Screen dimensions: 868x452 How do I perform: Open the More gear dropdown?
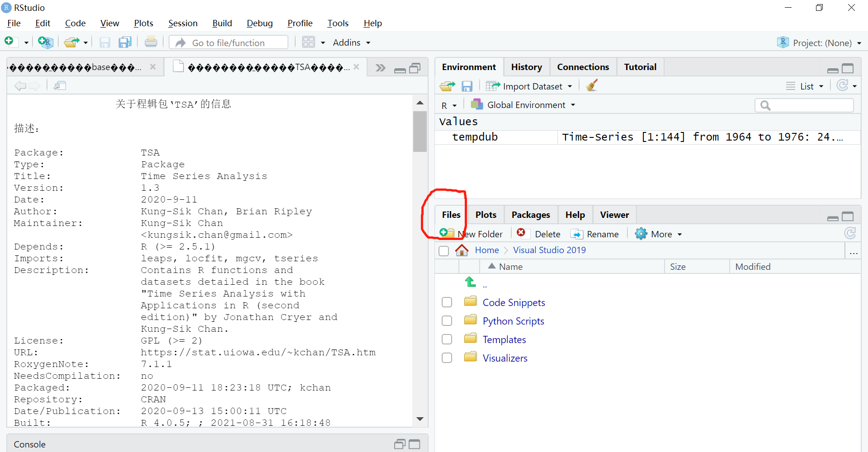coord(658,234)
